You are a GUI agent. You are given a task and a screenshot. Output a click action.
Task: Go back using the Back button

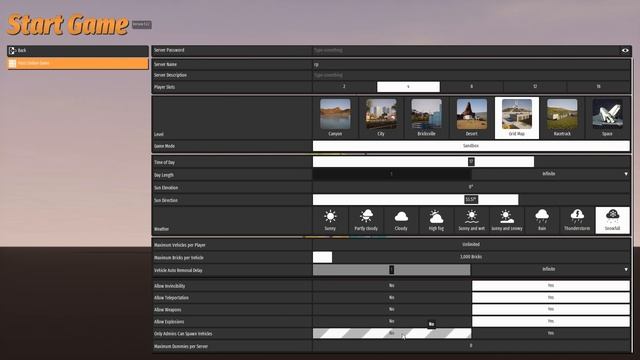78,51
